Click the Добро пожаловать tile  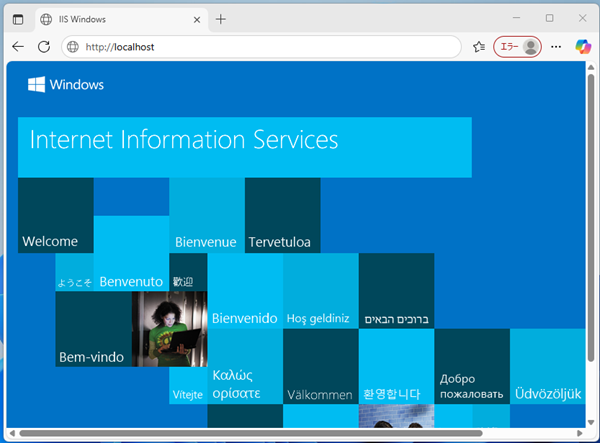(x=472, y=366)
